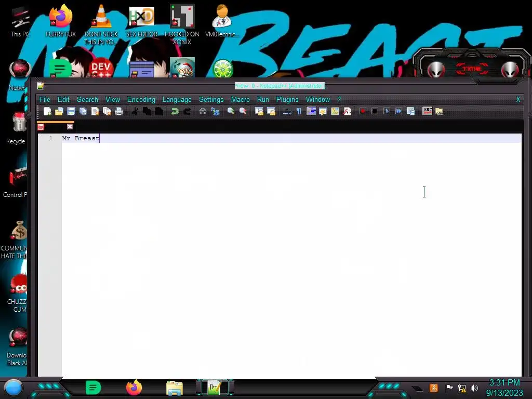Click the Redo arrow icon
532x399 pixels.
coord(187,111)
